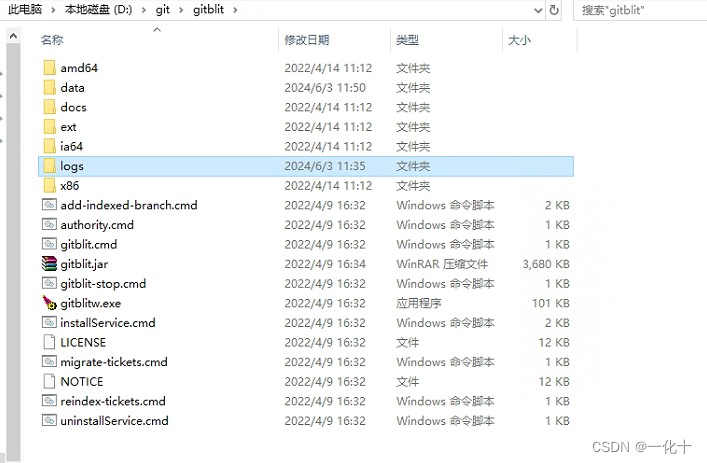Click the 应用程序 type cell

[x=418, y=303]
